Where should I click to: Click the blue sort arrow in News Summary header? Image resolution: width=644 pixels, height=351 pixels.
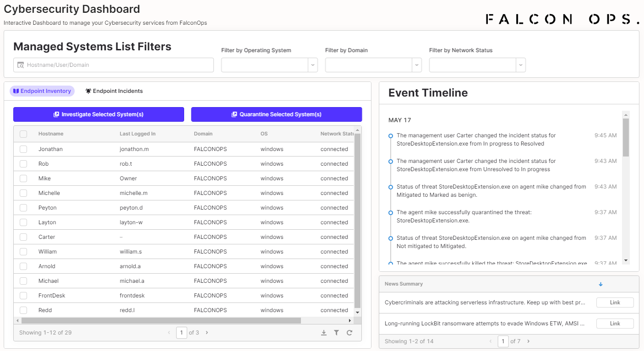(601, 284)
